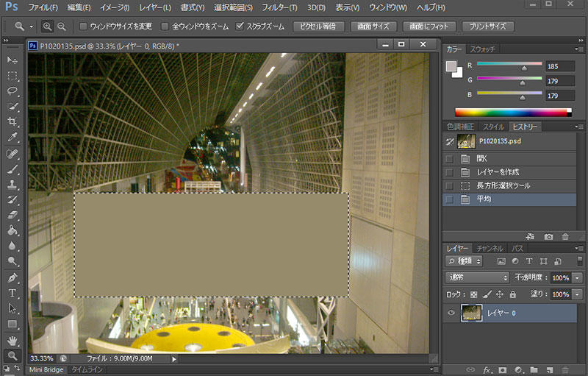Screen dimensions: 588x376
Task: Toggle lock transparent pixels icon
Action: tap(473, 294)
